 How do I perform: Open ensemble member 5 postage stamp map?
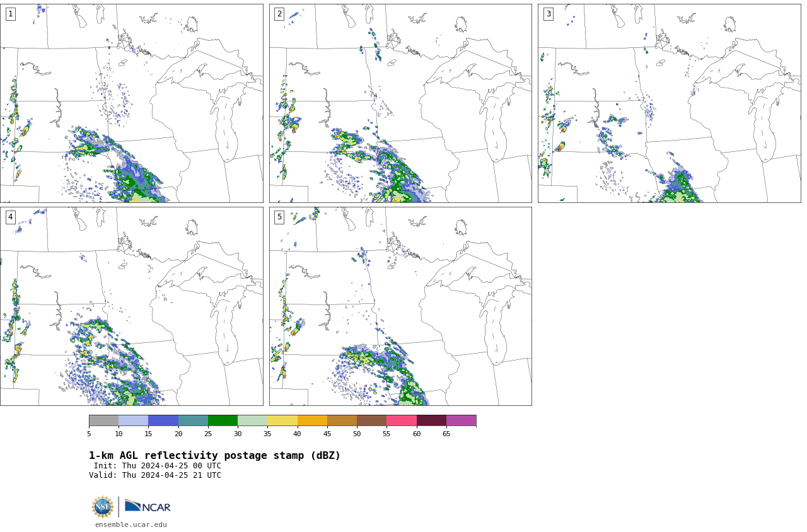(400, 306)
